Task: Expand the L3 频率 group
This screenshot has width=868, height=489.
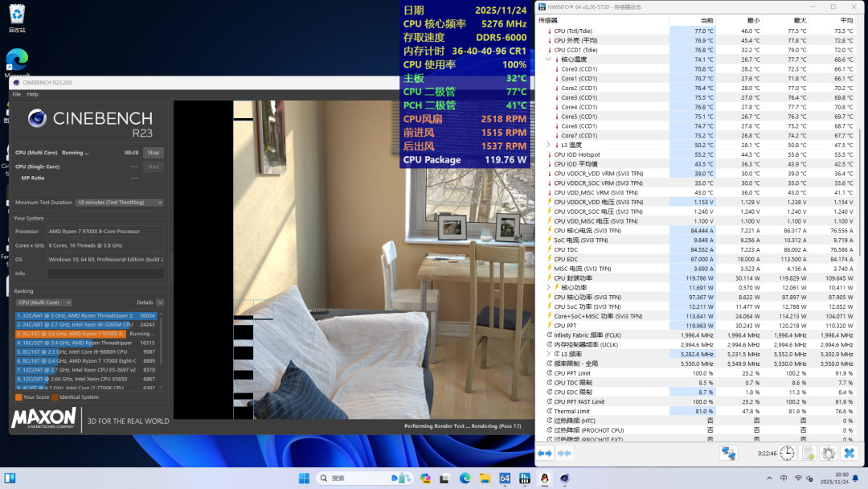Action: (x=549, y=353)
